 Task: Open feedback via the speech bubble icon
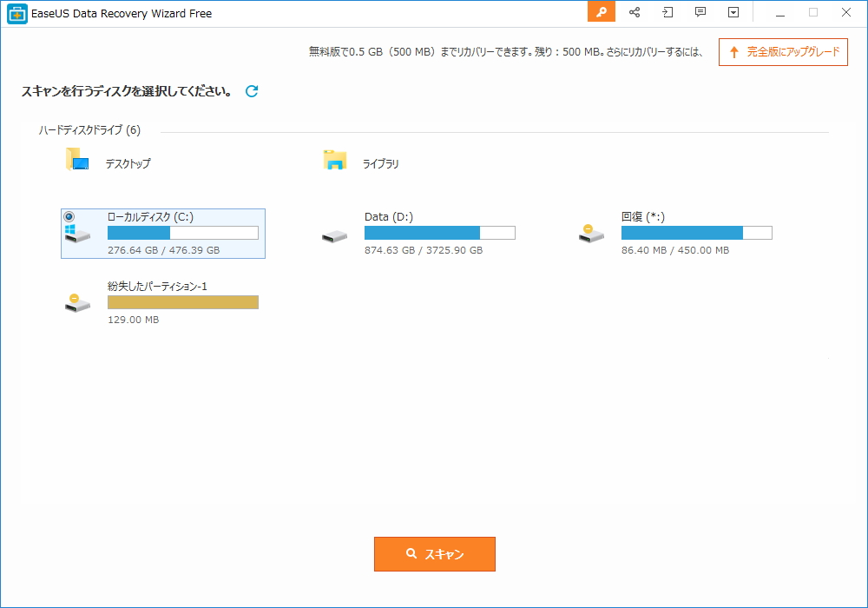(x=700, y=12)
